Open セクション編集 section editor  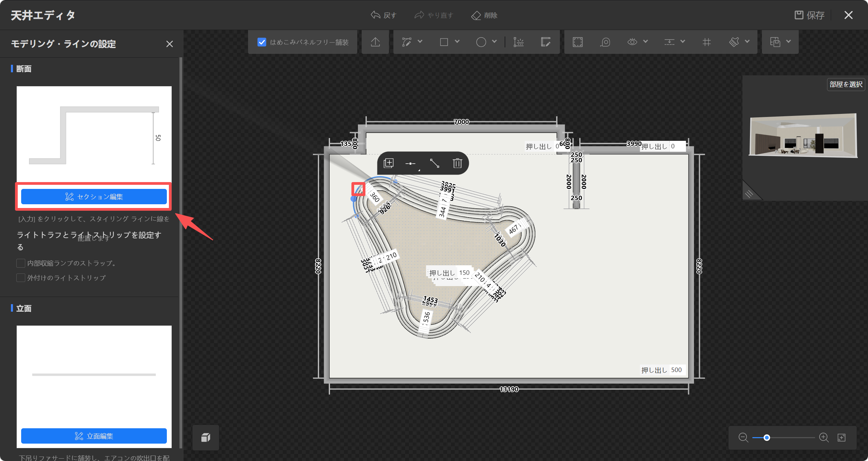(x=94, y=197)
